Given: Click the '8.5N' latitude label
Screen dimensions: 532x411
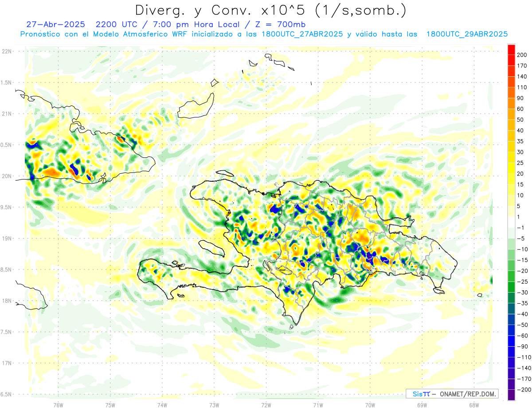Looking at the screenshot, I should click(x=6, y=270).
